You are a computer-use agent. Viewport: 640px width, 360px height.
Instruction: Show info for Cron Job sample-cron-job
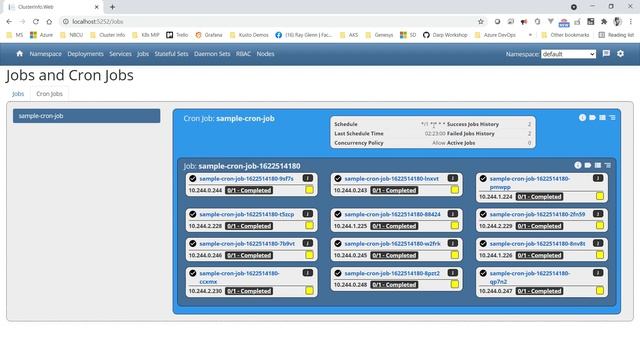coord(582,118)
